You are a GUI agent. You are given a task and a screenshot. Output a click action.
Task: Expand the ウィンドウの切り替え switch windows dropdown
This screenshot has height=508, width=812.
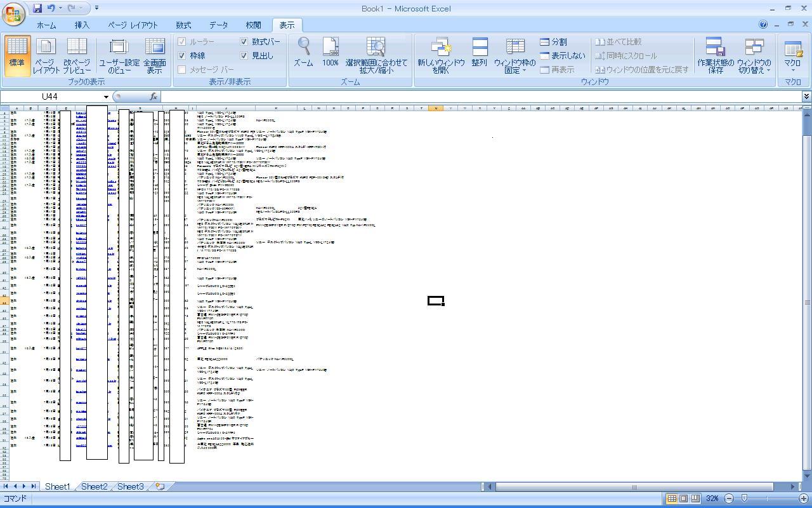coord(754,55)
